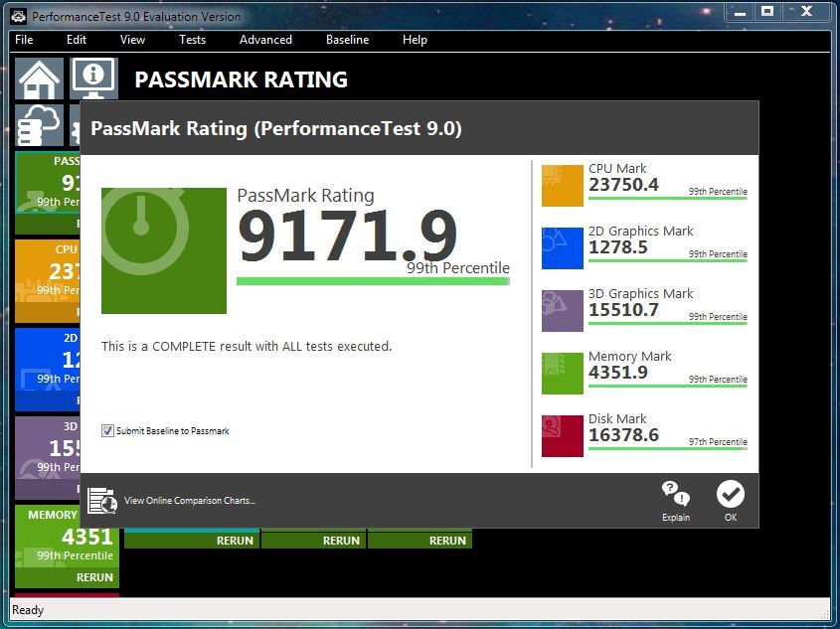Minimize the PerformanceTest window

pos(740,12)
